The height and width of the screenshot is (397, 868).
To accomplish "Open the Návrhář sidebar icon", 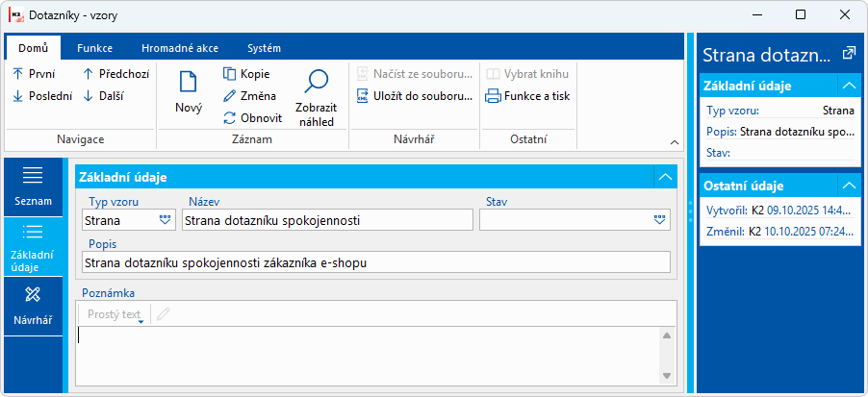I will point(33,294).
